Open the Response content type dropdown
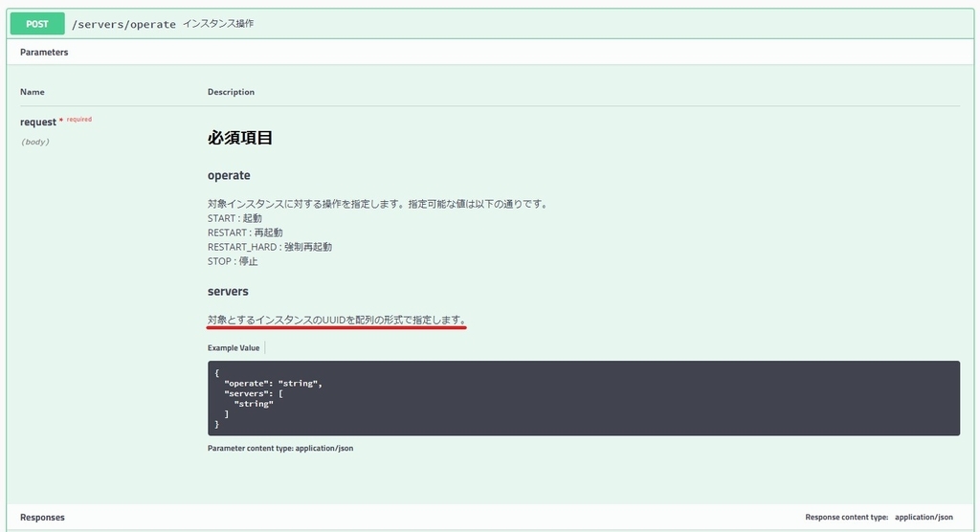The width and height of the screenshot is (980, 532). 924,517
